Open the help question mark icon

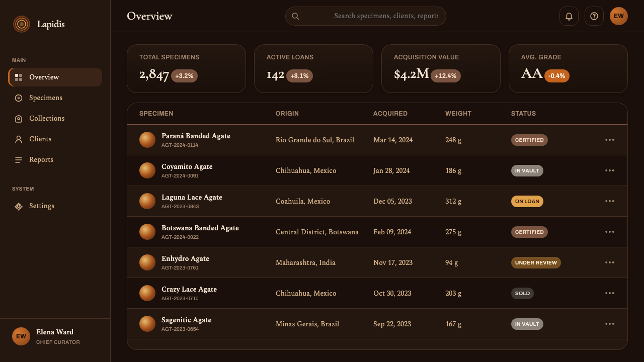594,16
